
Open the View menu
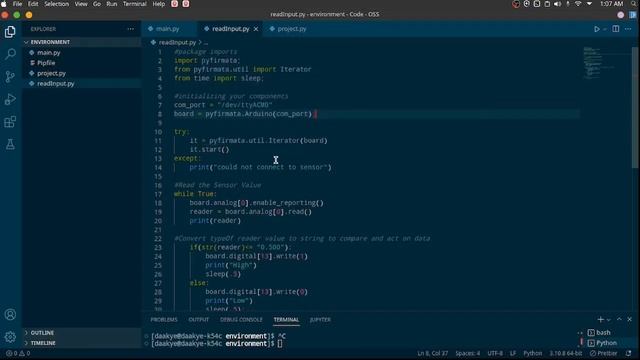[81, 4]
